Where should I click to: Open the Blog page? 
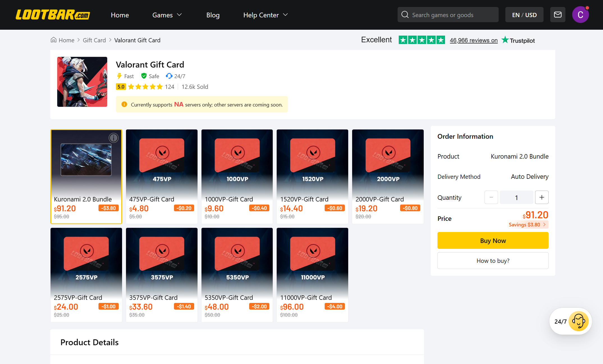click(213, 15)
